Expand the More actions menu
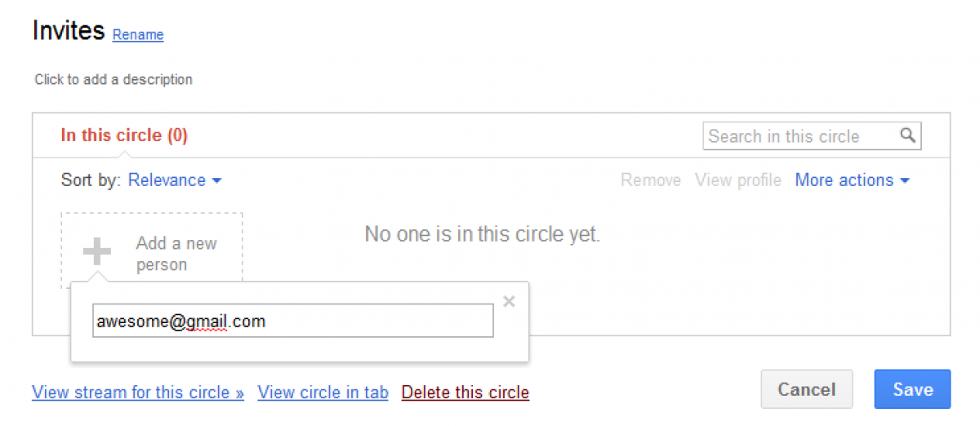The height and width of the screenshot is (426, 980). pyautogui.click(x=852, y=180)
